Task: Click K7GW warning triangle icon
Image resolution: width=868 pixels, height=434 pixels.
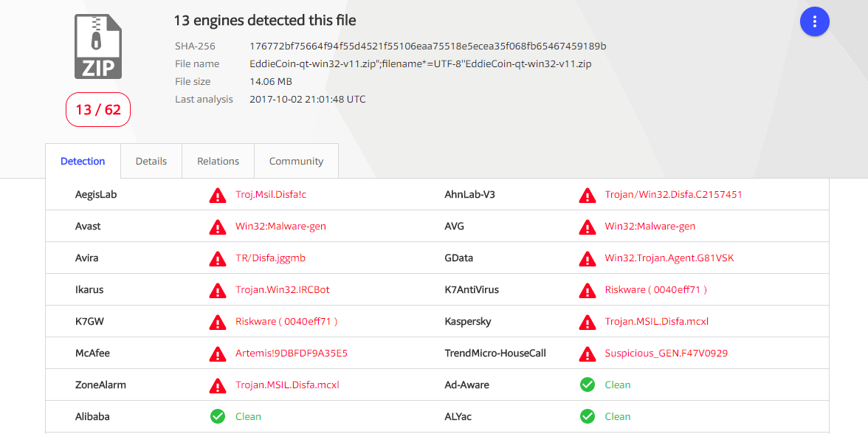Action: pyautogui.click(x=218, y=322)
